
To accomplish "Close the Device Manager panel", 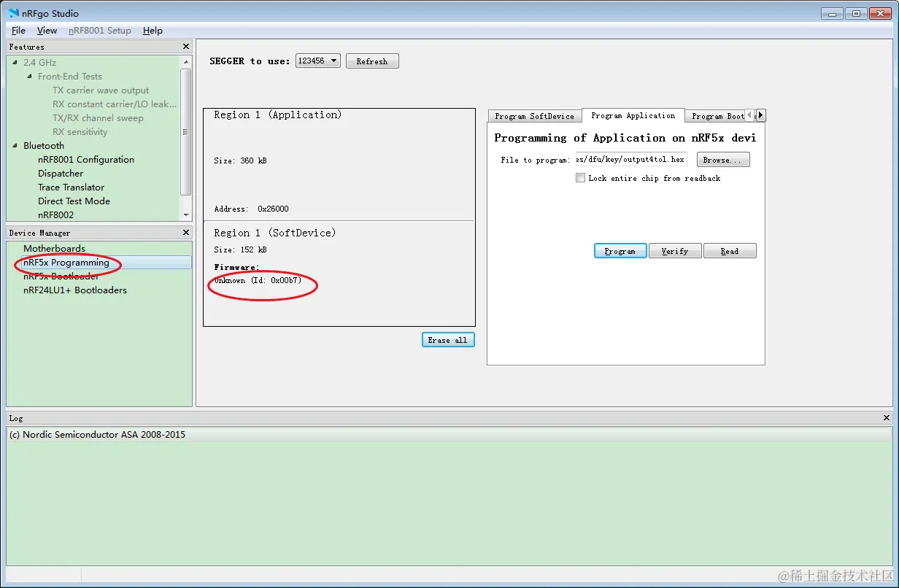I will 185,233.
